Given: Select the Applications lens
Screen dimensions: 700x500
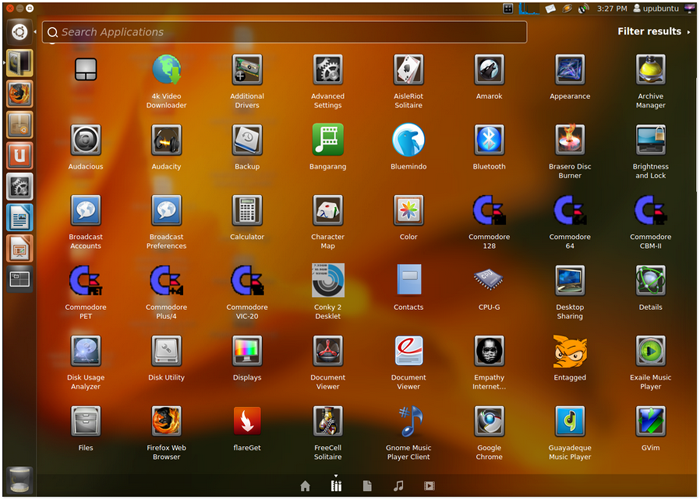Looking at the screenshot, I should pos(336,486).
